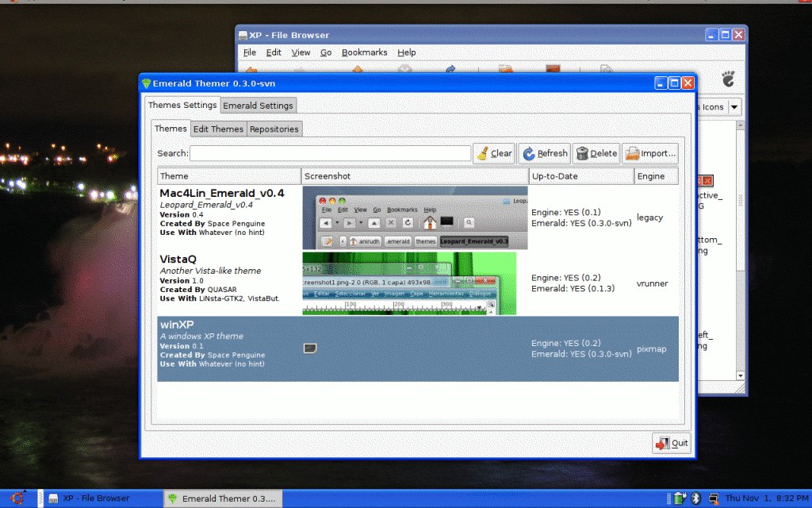Switch to Emerald Themer taskbar button
The height and width of the screenshot is (508, 812).
pyautogui.click(x=223, y=498)
